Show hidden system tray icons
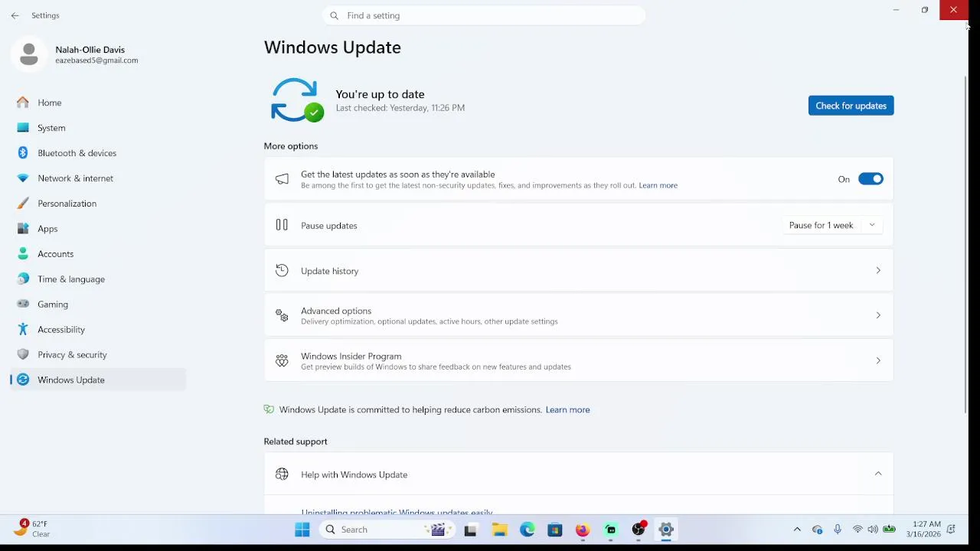Screen dimensions: 980x551 797,530
